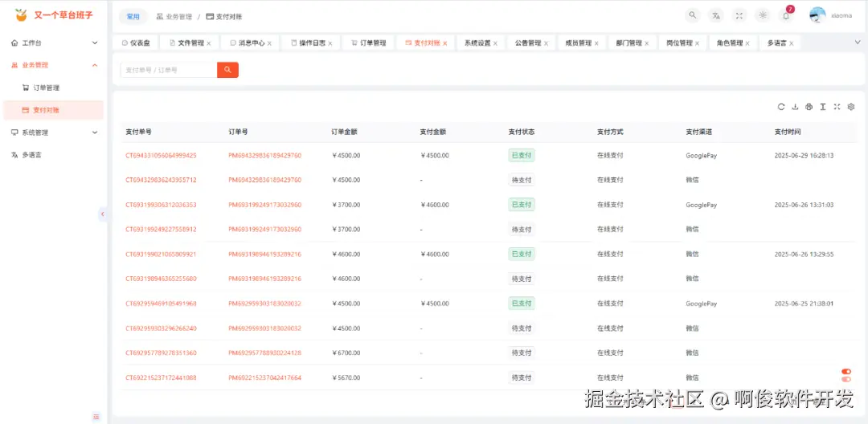Open order PM692215237042417664
Screen dimensions: 868x424
[264, 377]
